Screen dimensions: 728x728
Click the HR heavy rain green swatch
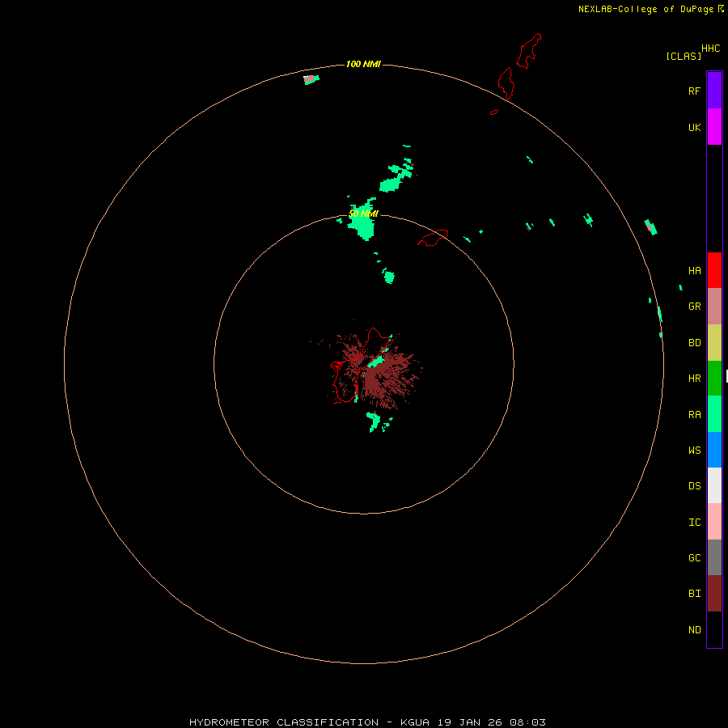click(714, 378)
